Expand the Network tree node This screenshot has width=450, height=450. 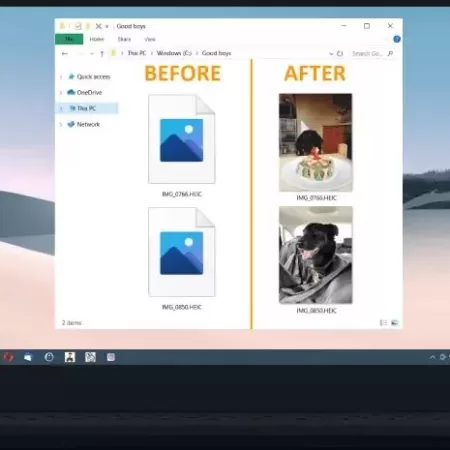[x=61, y=125]
